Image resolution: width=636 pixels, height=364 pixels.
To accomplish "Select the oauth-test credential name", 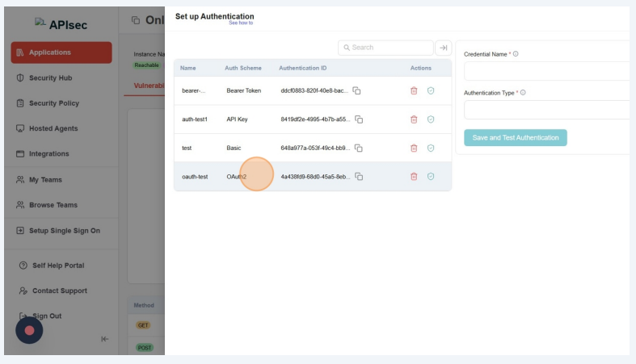I will coord(195,177).
